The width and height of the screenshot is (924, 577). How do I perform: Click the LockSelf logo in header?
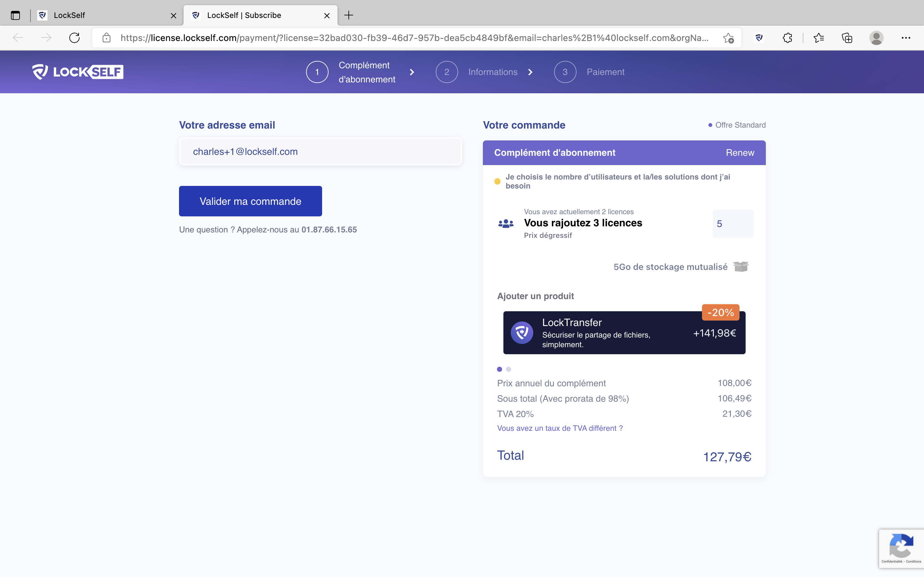(x=78, y=72)
